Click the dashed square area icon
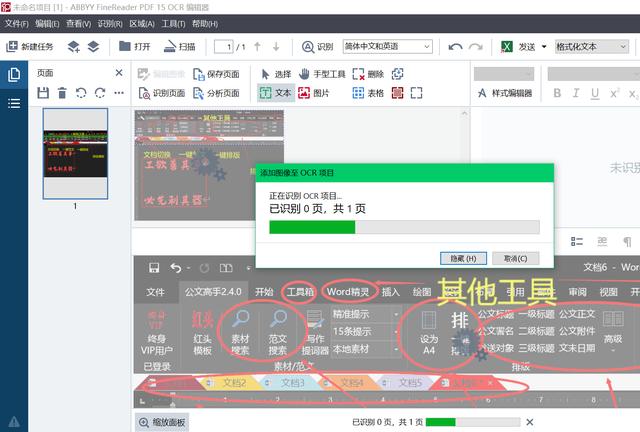640x432 pixels. tap(416, 93)
